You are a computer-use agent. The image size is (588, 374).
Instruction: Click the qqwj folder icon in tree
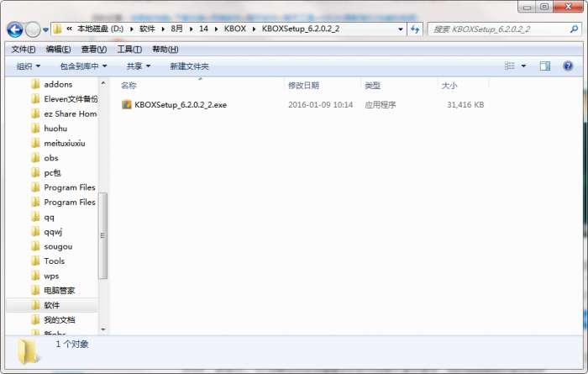[35, 231]
